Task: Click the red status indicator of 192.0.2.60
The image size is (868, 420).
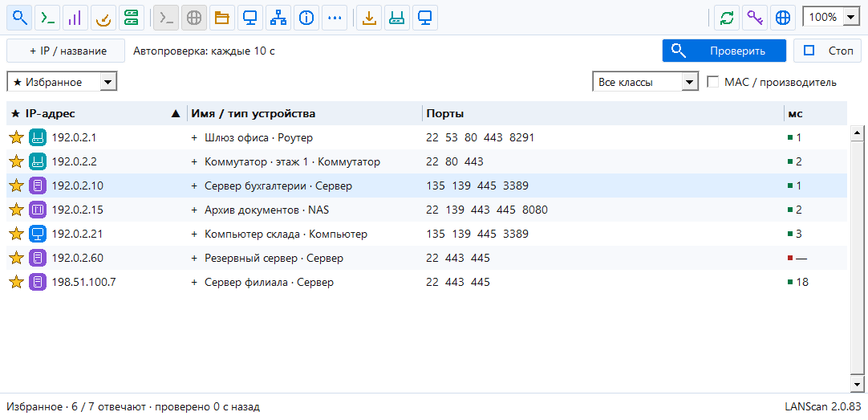Action: pos(790,259)
